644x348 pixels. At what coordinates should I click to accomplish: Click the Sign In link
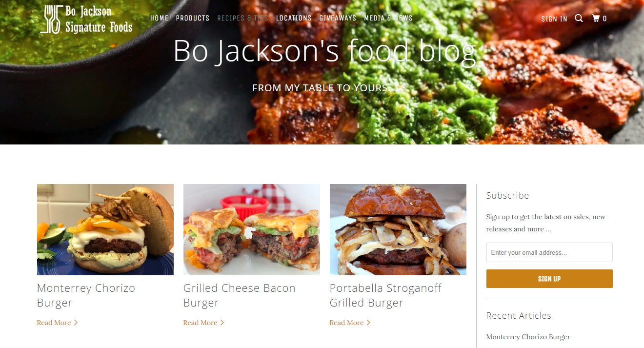click(554, 19)
